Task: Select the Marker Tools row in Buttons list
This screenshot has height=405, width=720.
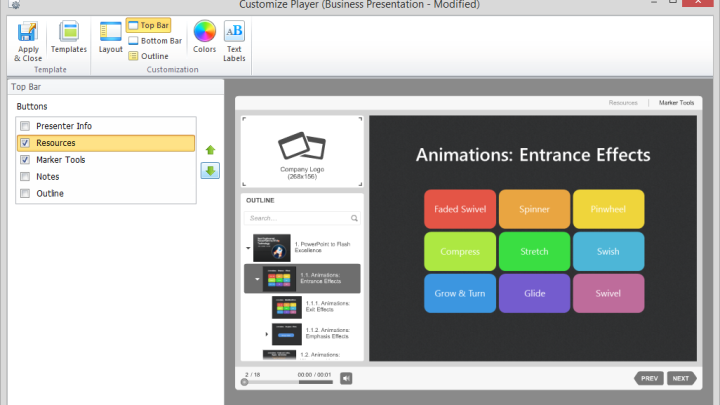Action: (x=106, y=160)
